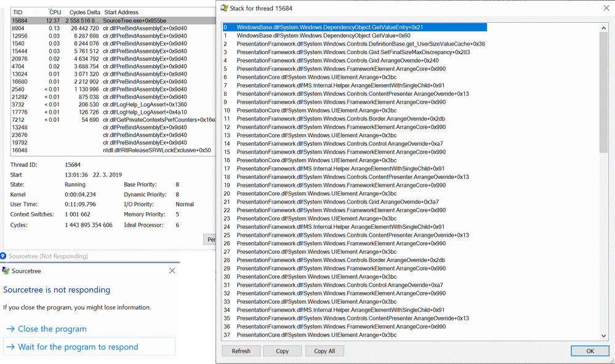Image resolution: width=615 pixels, height=364 pixels.
Task: Click scrollbar up arrow in stack list
Action: [603, 28]
